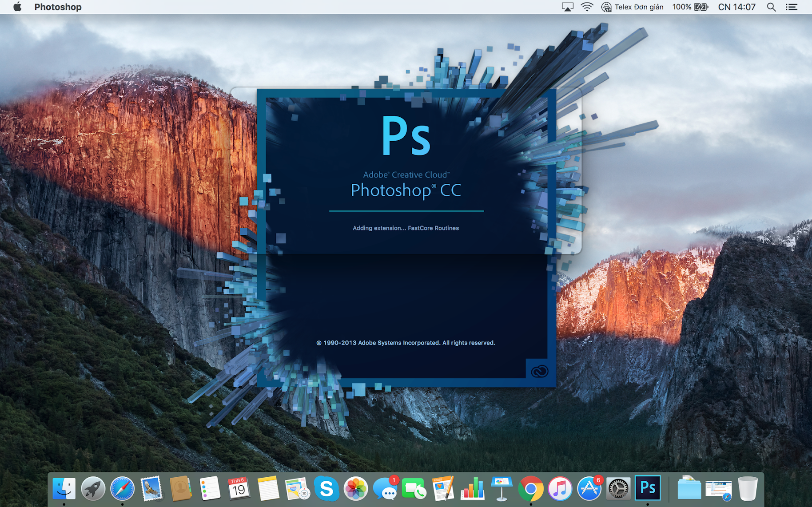812x507 pixels.
Task: Launch Pages from the Dock
Action: coord(443,488)
